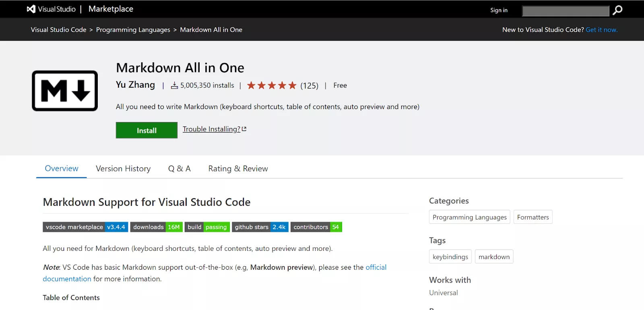Open the Rating & Review tab

(238, 169)
